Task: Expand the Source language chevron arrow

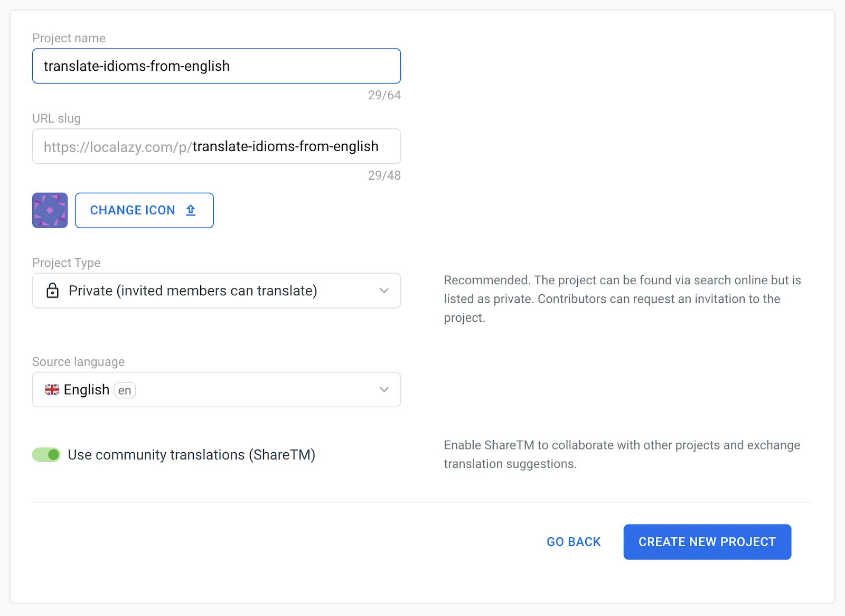Action: point(384,390)
